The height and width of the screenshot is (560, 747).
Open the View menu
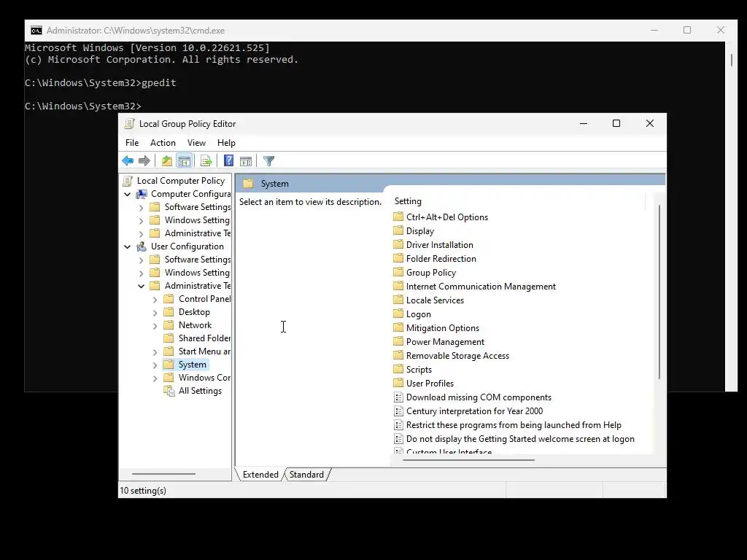tap(196, 143)
